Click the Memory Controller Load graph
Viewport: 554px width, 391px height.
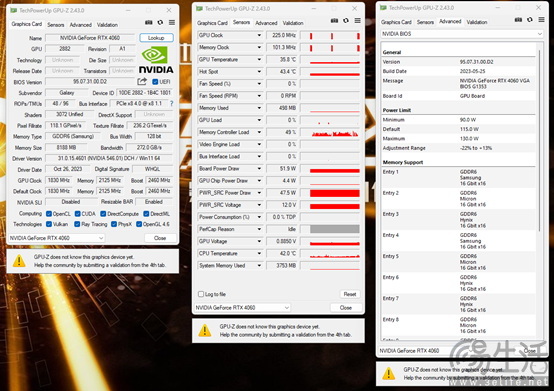pyautogui.click(x=330, y=132)
